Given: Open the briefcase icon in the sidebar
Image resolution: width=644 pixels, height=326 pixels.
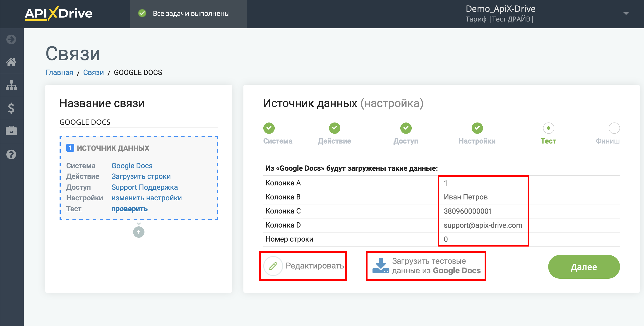Looking at the screenshot, I should pos(11,131).
